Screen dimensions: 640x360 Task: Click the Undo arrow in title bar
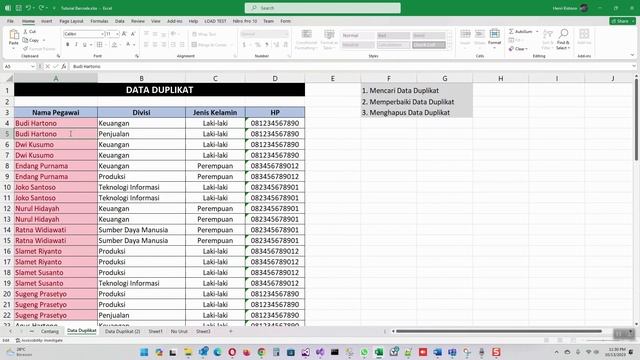click(x=28, y=8)
